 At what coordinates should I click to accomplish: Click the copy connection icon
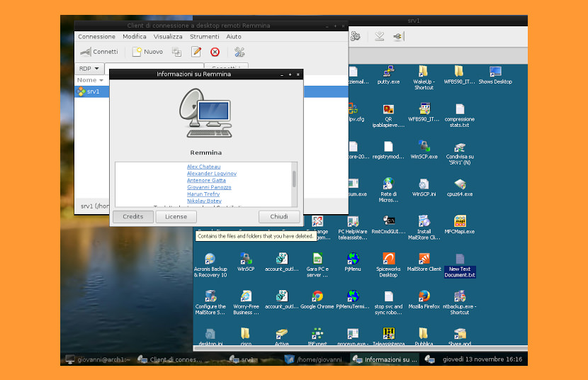176,52
